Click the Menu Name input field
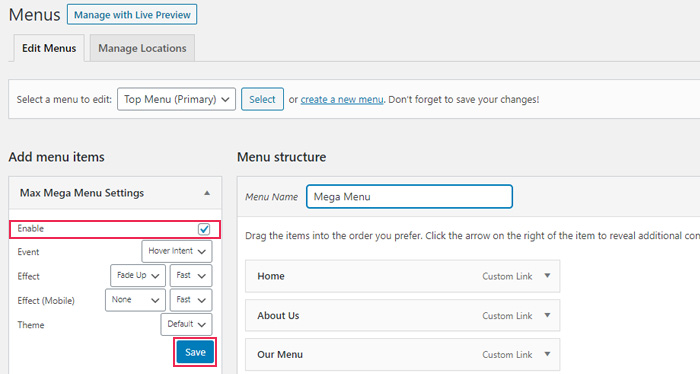 [x=409, y=196]
